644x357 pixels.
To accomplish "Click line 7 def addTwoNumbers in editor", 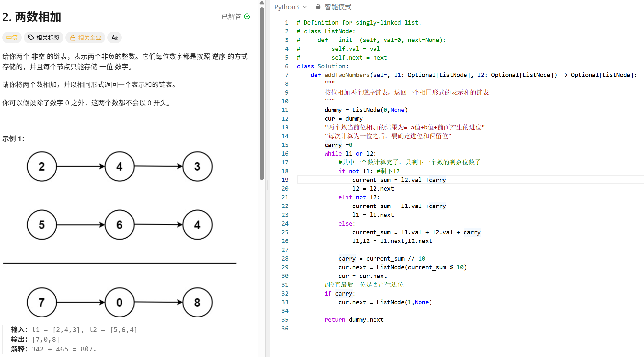I will coord(347,75).
